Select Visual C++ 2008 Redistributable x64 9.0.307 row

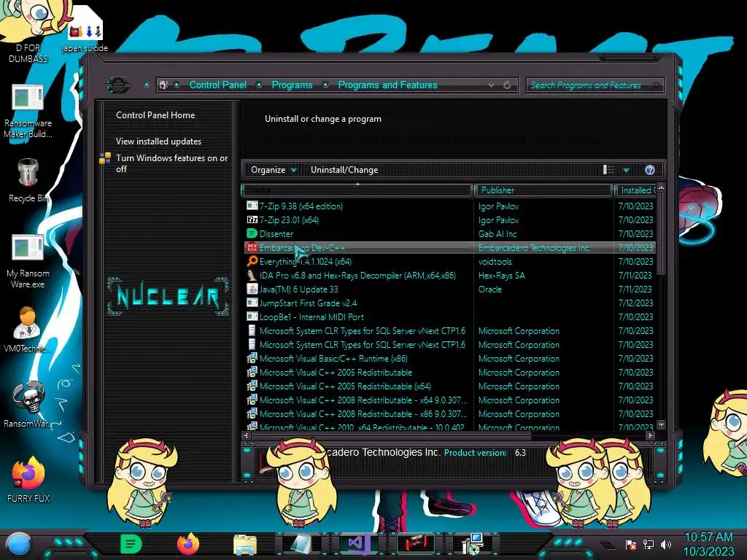(x=449, y=400)
